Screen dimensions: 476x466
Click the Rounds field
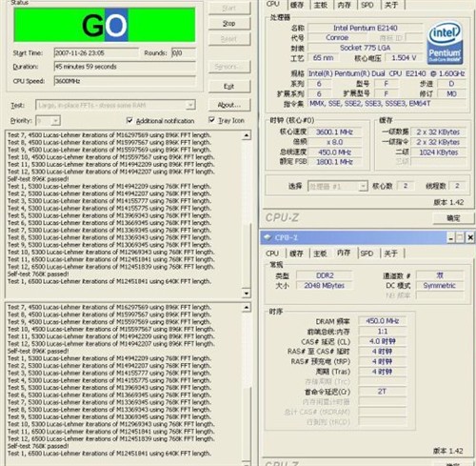coord(184,53)
